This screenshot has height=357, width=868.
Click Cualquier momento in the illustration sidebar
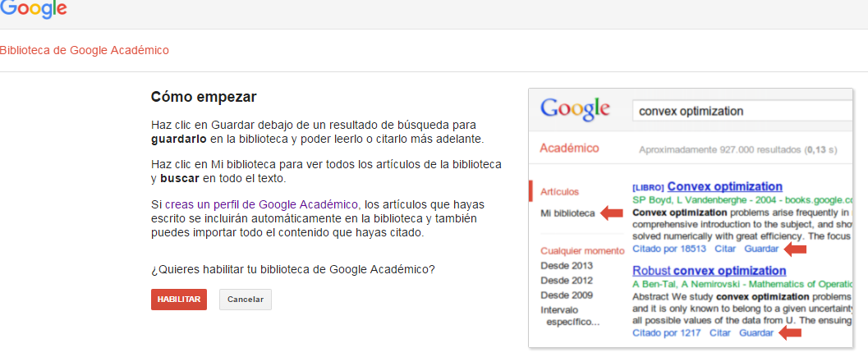click(582, 251)
